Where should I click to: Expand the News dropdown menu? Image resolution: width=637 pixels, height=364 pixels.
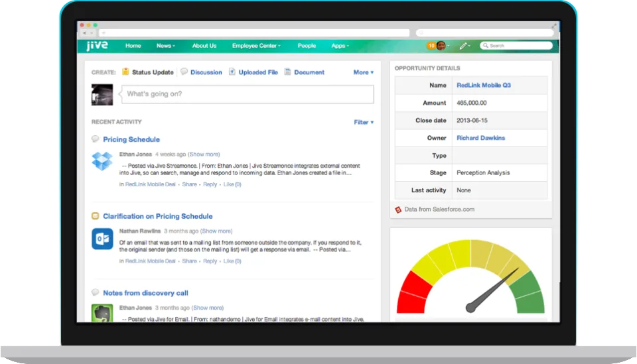click(166, 46)
